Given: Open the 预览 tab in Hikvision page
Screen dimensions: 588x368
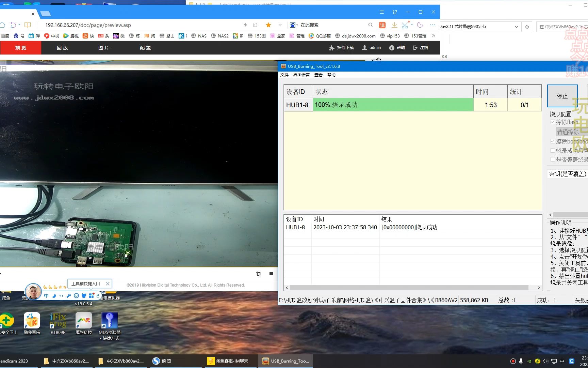Looking at the screenshot, I should [x=21, y=48].
